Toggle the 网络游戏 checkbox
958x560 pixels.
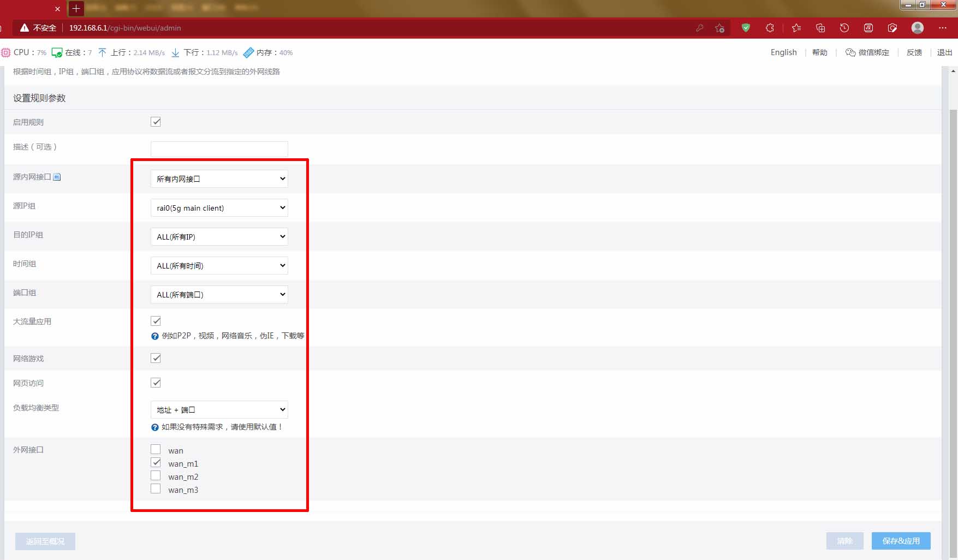coord(156,358)
